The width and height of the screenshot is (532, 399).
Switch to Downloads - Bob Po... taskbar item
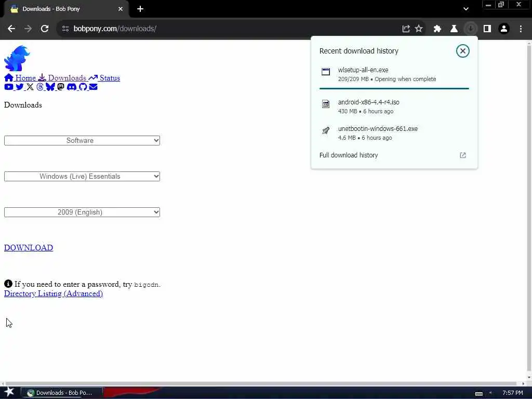click(x=61, y=393)
